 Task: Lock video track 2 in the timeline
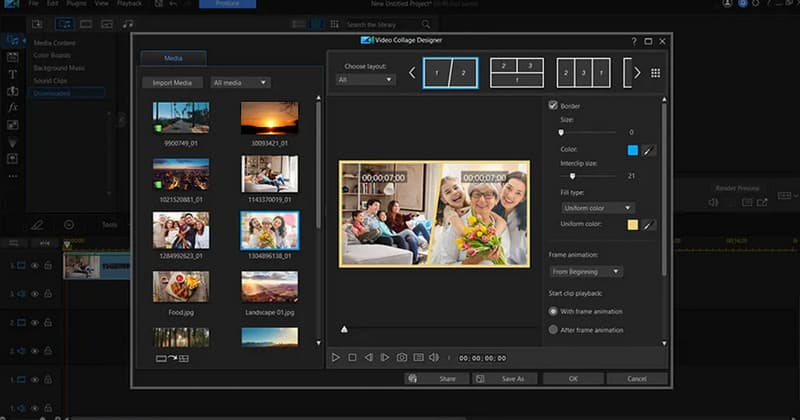[x=47, y=323]
